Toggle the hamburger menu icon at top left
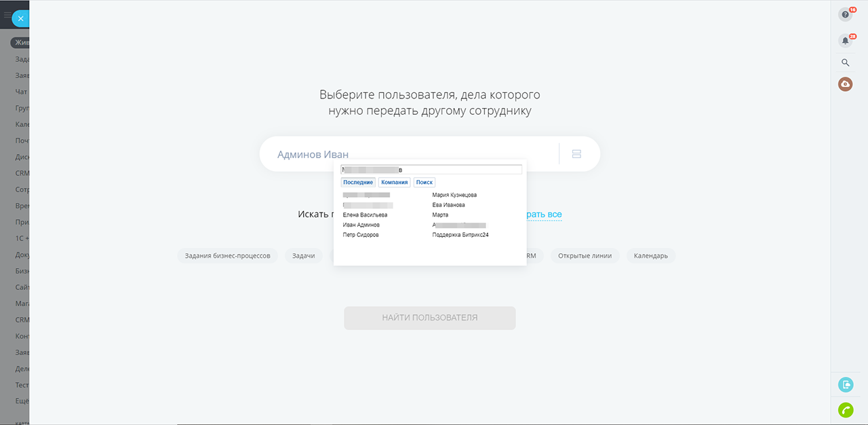The height and width of the screenshot is (425, 868). 7,15
